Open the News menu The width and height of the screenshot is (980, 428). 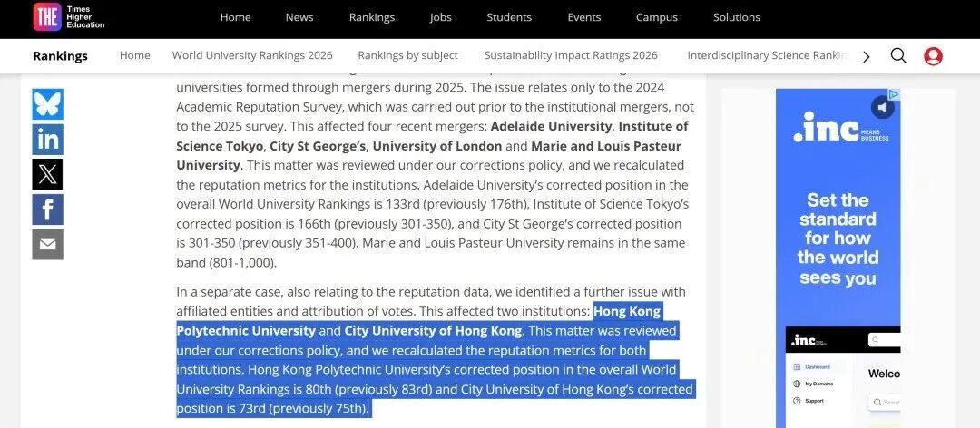coord(299,17)
